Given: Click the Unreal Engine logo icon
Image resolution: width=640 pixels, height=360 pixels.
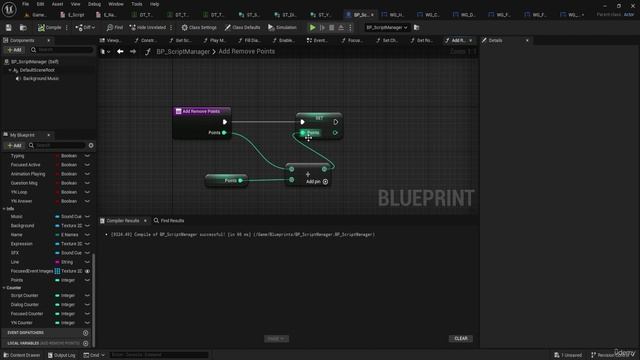Looking at the screenshot, I should point(9,9).
